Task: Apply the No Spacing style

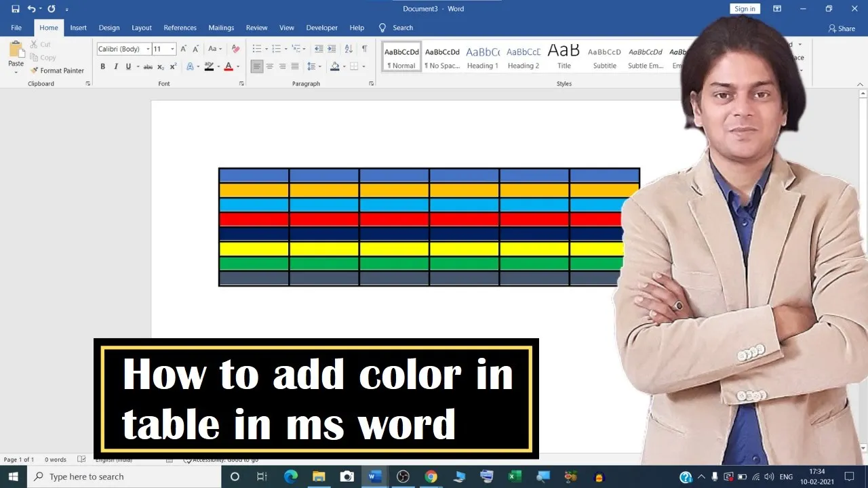Action: 442,56
